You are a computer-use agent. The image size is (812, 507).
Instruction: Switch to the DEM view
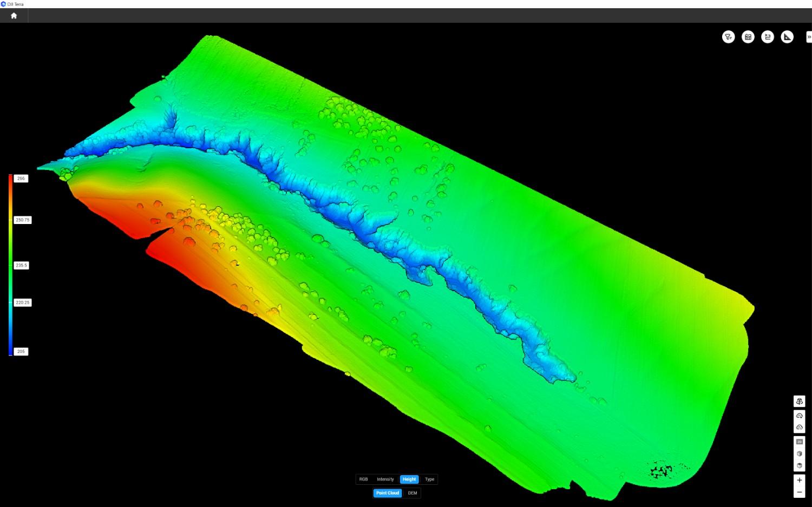click(x=412, y=493)
